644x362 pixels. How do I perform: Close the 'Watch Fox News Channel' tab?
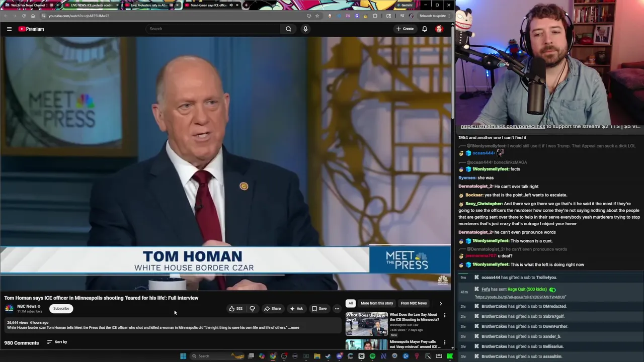pyautogui.click(x=57, y=5)
